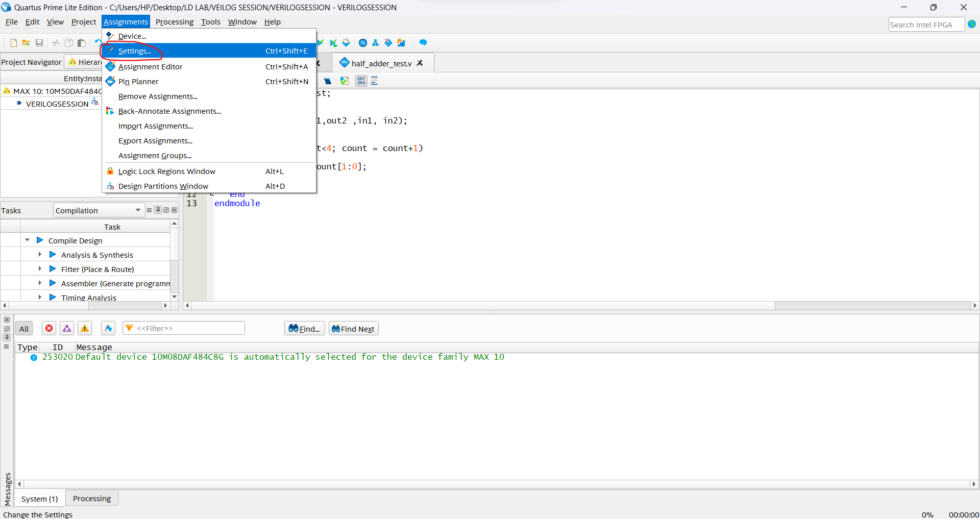Select Settings... in the Assignments menu

click(x=209, y=51)
